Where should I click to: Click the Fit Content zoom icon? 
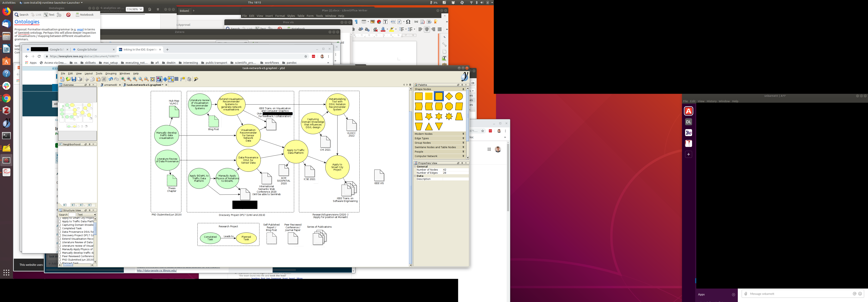(x=152, y=79)
